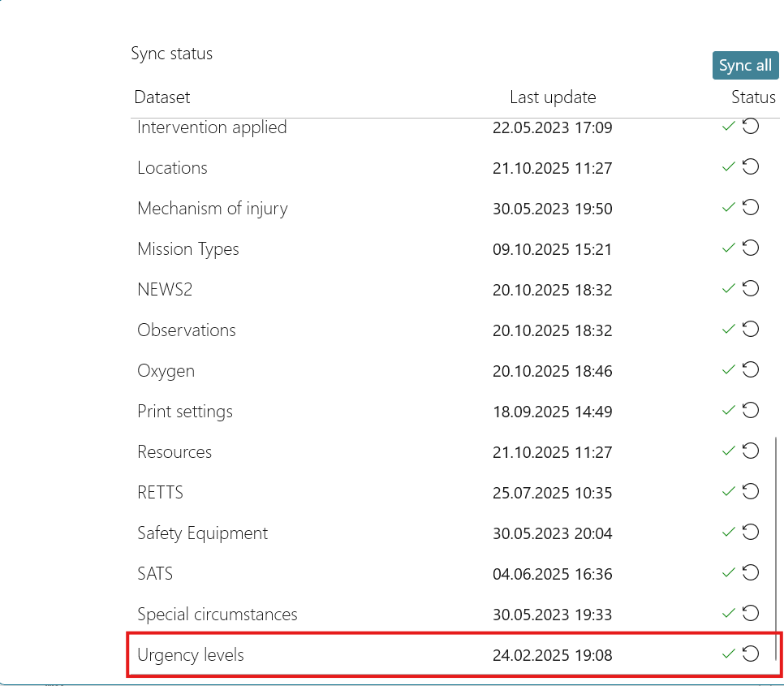Click the green checkmark for Urgency levels
This screenshot has height=686, width=784.
point(728,654)
